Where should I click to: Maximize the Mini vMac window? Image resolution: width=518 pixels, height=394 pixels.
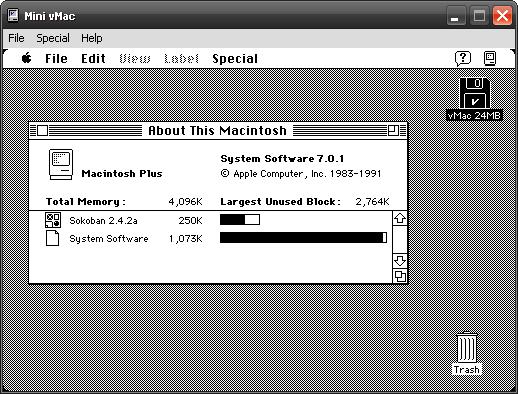(479, 16)
